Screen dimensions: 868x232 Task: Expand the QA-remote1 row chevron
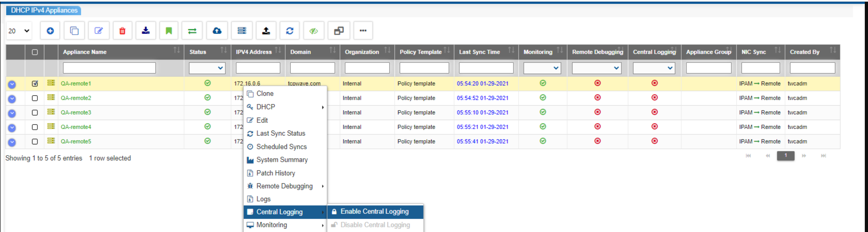[12, 84]
